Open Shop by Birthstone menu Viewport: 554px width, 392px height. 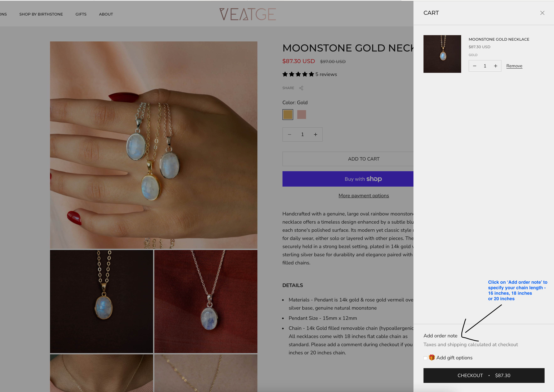[x=41, y=14]
